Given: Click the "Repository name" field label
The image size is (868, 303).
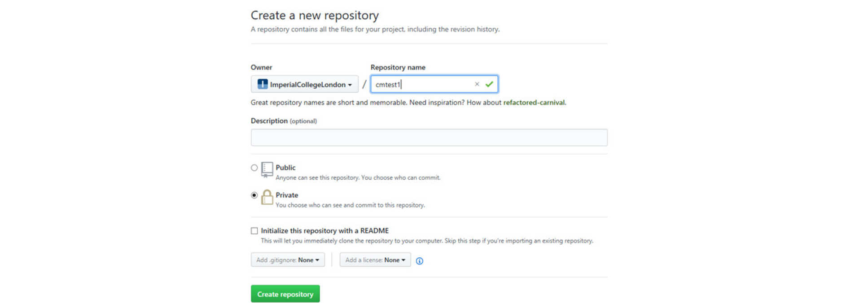Looking at the screenshot, I should coord(398,67).
